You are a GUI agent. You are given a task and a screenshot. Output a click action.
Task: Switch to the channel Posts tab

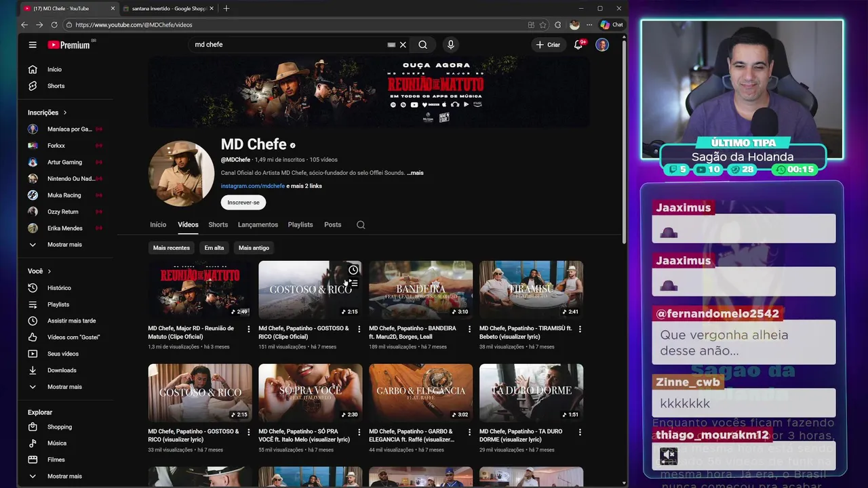[x=333, y=225]
